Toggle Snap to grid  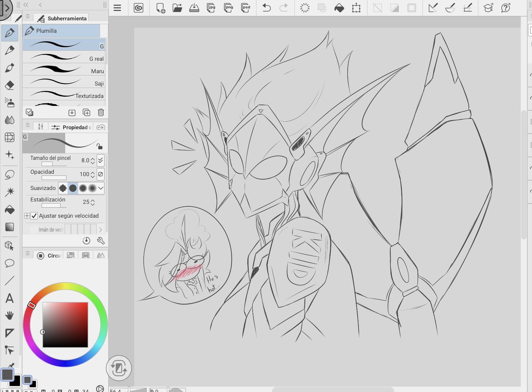click(x=467, y=8)
